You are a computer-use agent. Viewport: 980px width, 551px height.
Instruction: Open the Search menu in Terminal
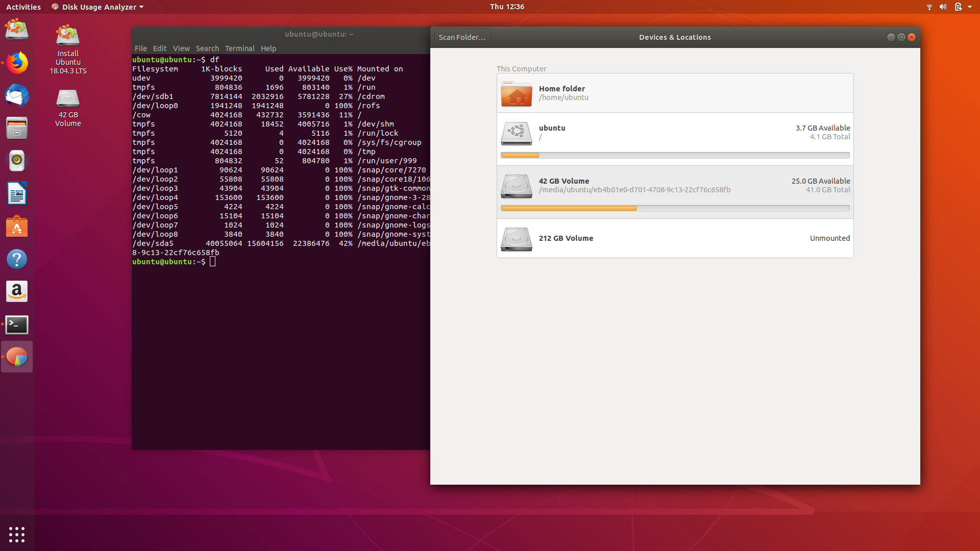coord(207,48)
